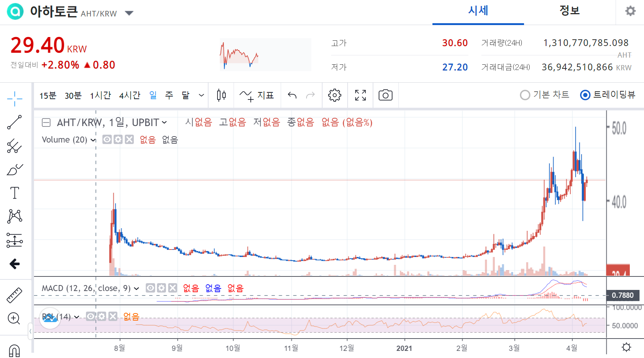
Task: Click the back arrow icon in sidebar
Action: pyautogui.click(x=15, y=264)
